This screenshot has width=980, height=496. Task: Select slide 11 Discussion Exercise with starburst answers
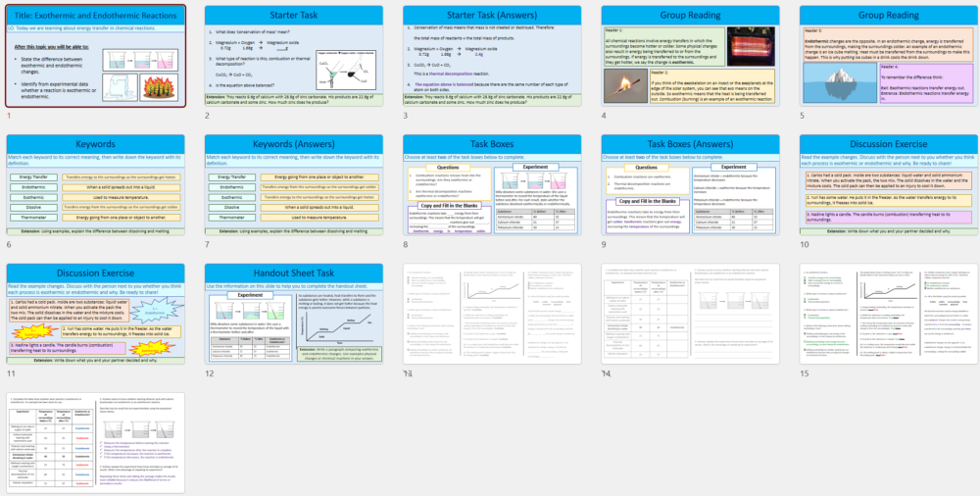click(x=96, y=314)
